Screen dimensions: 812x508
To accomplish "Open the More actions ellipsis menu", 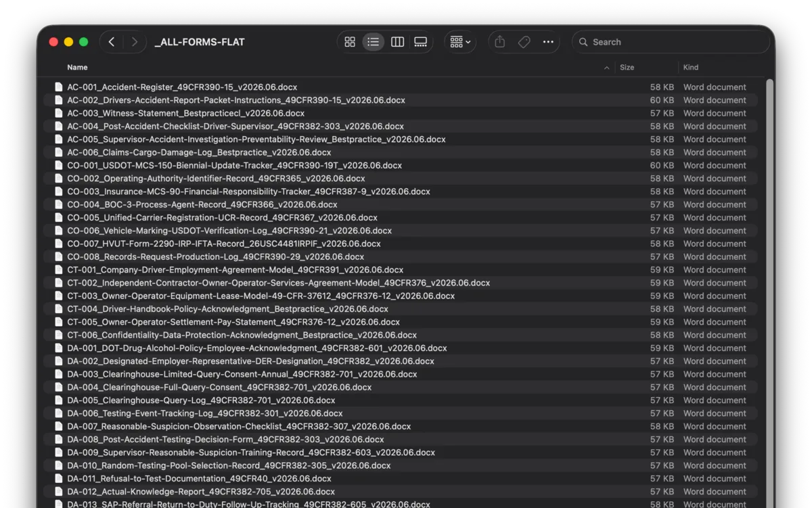I will pyautogui.click(x=548, y=42).
